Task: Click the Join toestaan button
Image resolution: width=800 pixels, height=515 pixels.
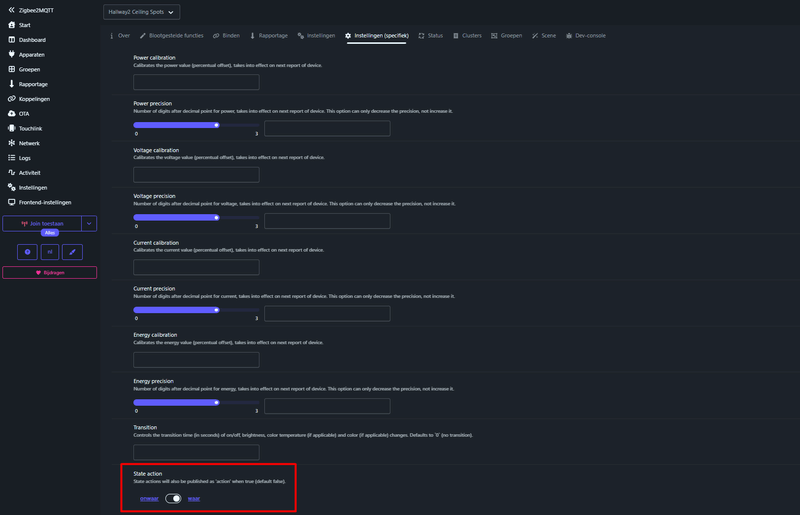Action: (x=42, y=224)
